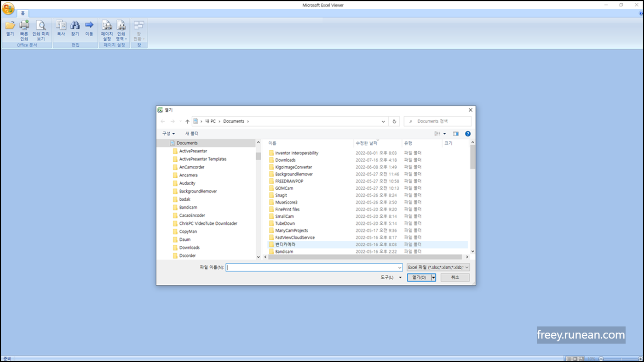Screen dimensions: 644x362
Task: Open the view options dropdown arrow
Action: [x=444, y=134]
